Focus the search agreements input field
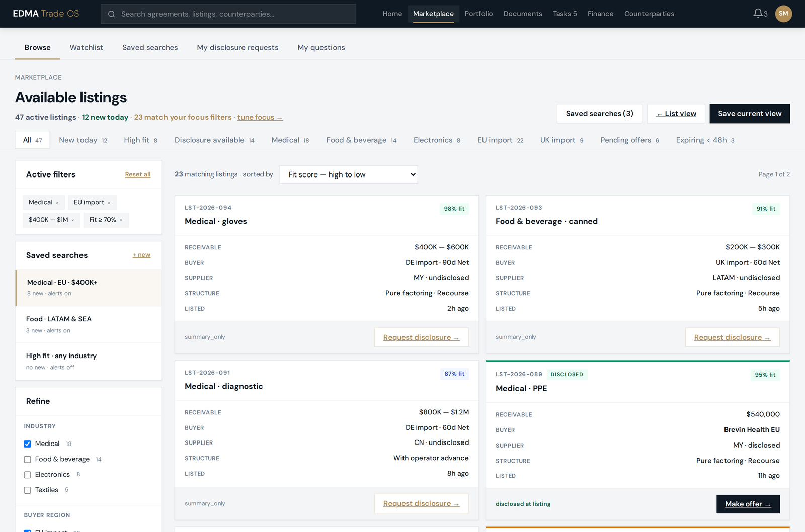The width and height of the screenshot is (805, 532). [x=228, y=14]
